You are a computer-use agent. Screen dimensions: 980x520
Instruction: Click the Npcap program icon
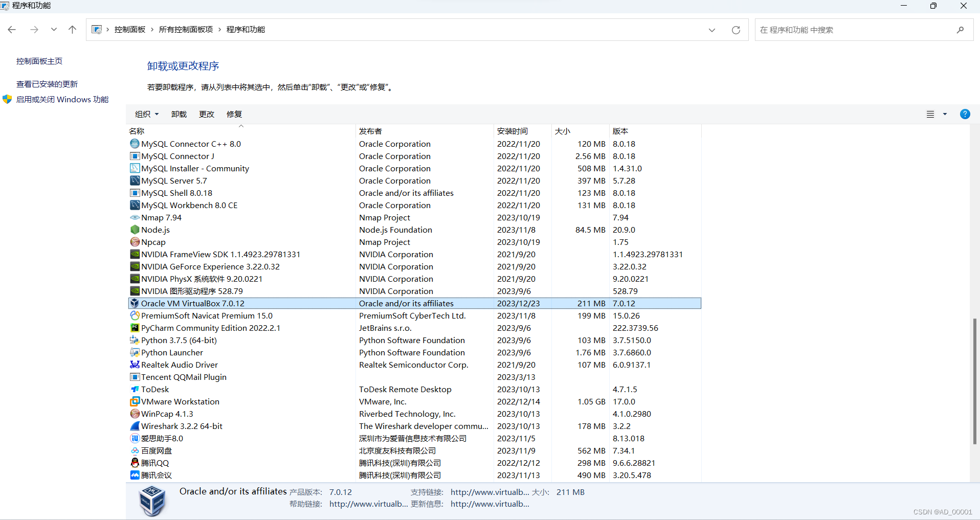coord(135,242)
